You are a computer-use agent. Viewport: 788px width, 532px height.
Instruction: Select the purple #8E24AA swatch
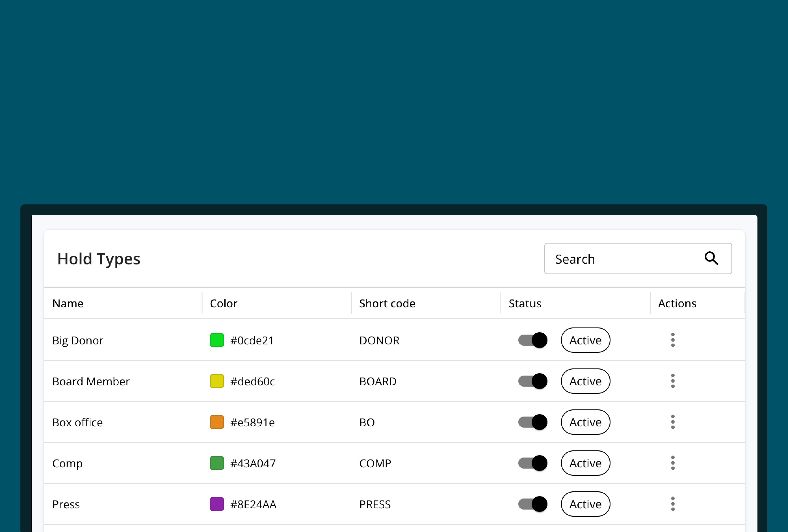click(x=217, y=504)
